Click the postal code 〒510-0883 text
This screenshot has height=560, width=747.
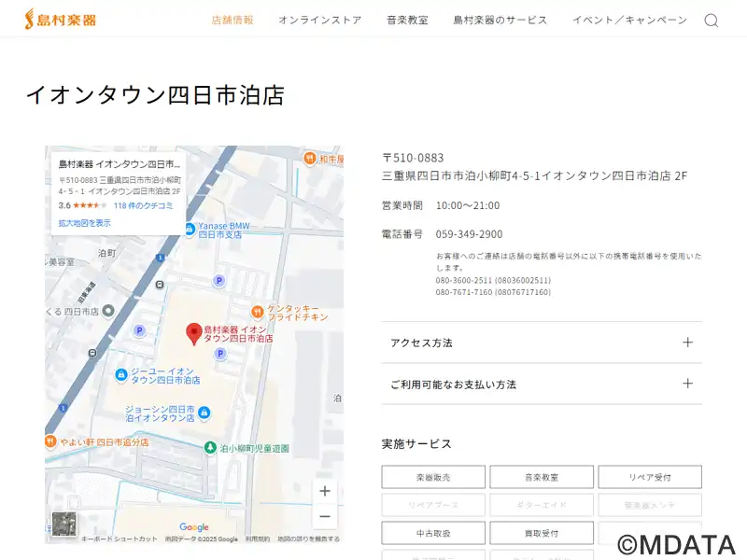coord(413,158)
